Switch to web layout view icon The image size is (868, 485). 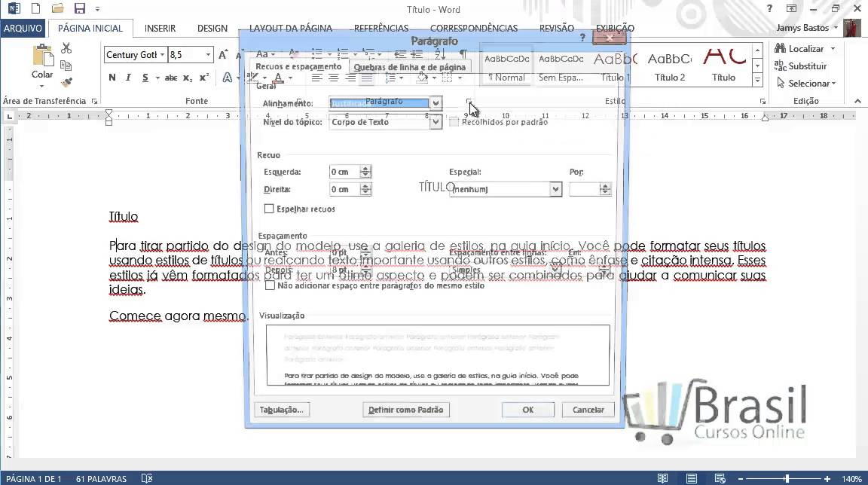coord(720,478)
